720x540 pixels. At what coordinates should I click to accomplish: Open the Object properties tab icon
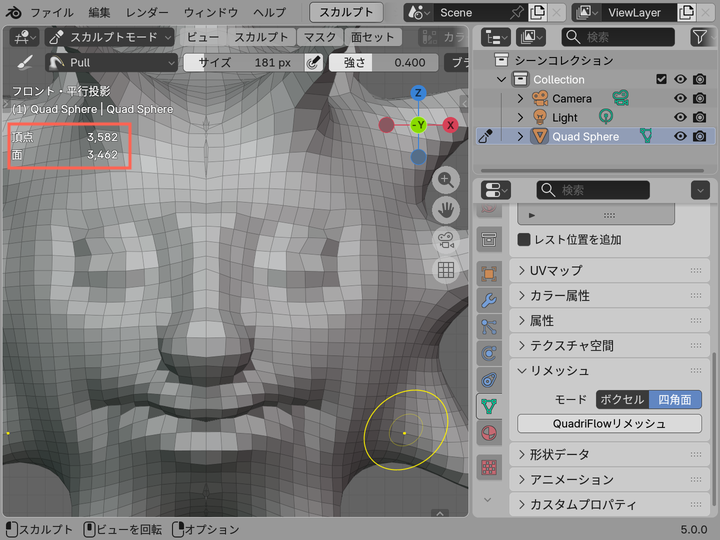(489, 274)
